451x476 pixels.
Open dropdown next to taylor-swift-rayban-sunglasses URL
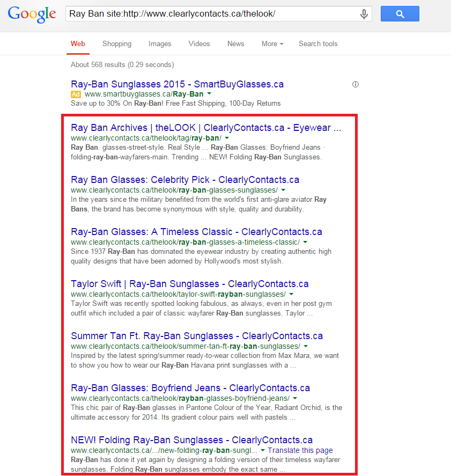tap(291, 294)
